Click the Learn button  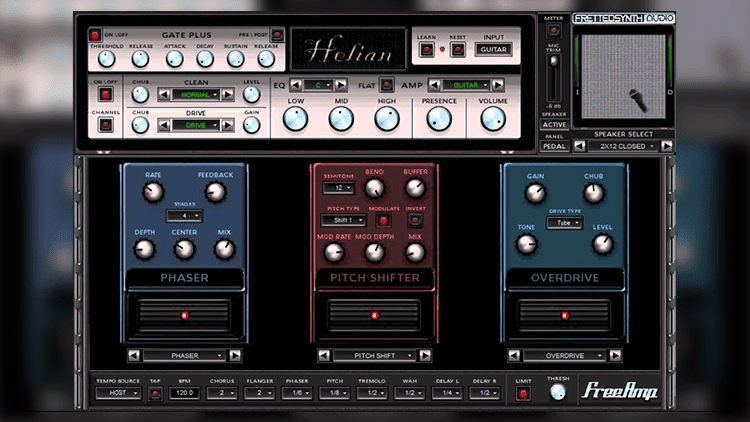point(426,49)
